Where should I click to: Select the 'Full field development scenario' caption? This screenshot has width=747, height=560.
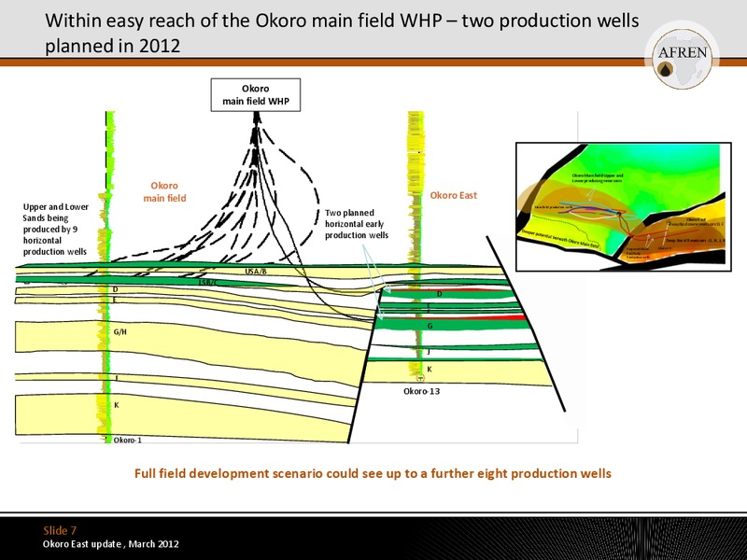(x=373, y=473)
